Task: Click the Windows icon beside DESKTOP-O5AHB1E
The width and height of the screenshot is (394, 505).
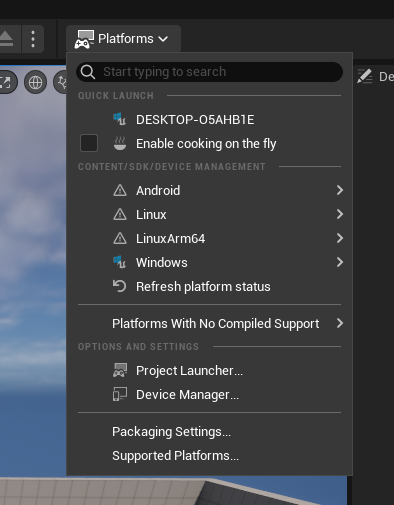Action: (119, 119)
